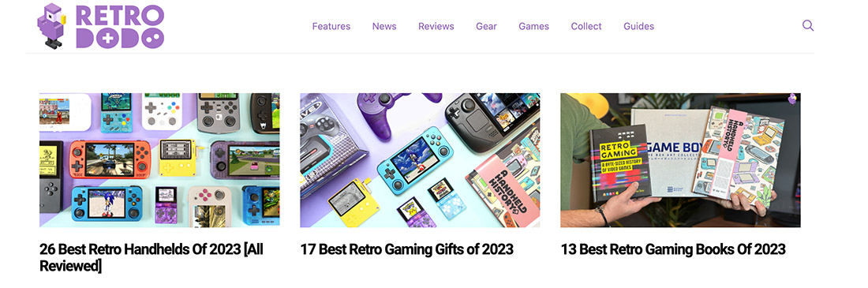The image size is (868, 288).
Task: Open the 13 Best Retro Gaming Books headline
Action: click(x=673, y=249)
